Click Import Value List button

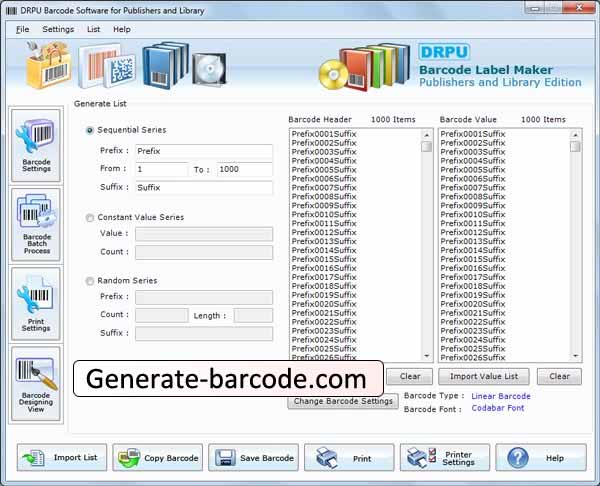(x=484, y=377)
